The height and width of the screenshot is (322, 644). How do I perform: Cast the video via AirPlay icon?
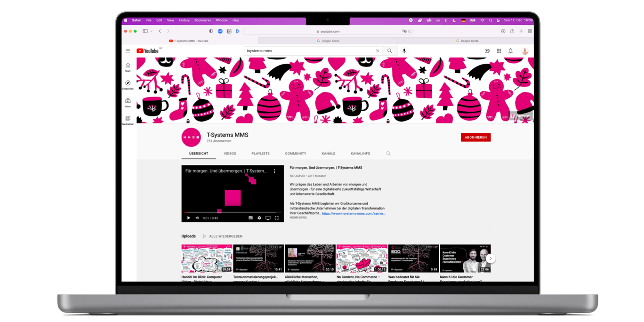pyautogui.click(x=268, y=218)
